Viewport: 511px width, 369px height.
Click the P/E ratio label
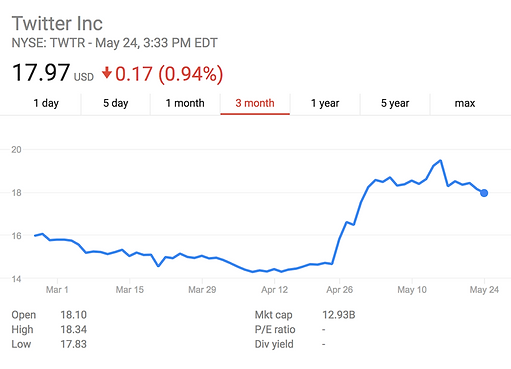point(275,329)
